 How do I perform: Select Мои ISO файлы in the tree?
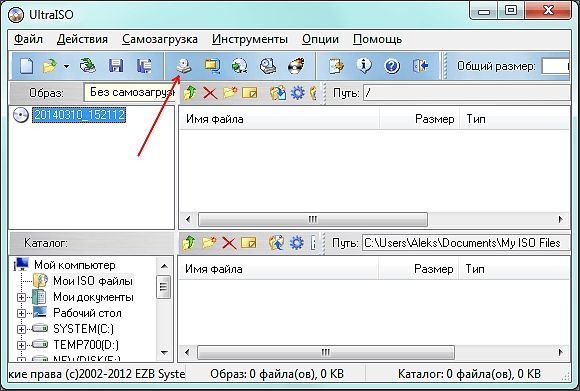click(x=93, y=281)
